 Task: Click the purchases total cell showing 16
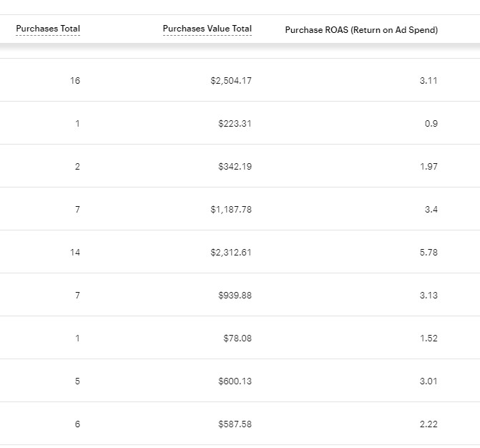[75, 81]
